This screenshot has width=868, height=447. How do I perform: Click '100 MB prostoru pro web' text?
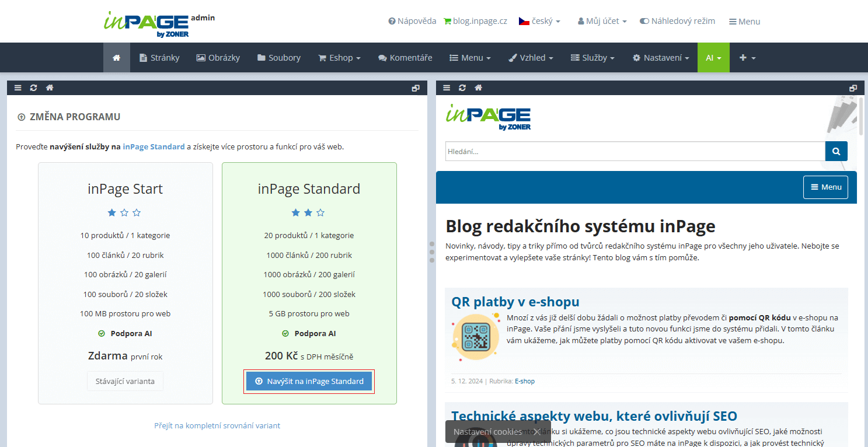click(x=126, y=313)
